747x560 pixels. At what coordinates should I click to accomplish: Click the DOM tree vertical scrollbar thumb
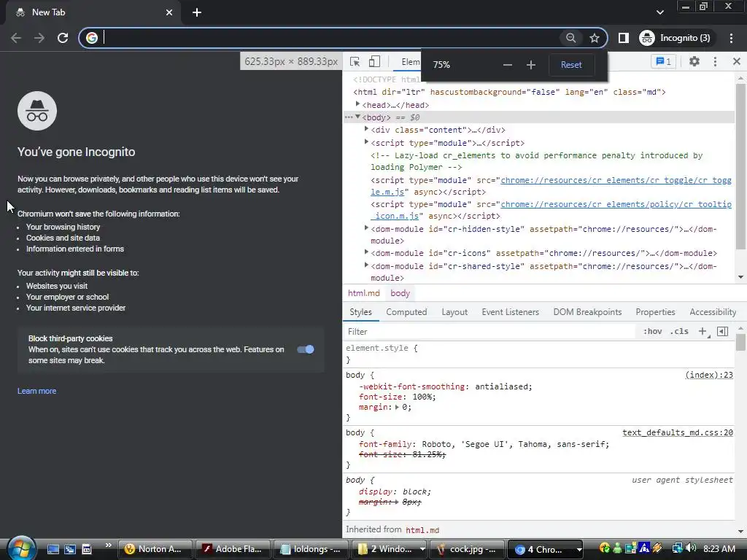740,166
